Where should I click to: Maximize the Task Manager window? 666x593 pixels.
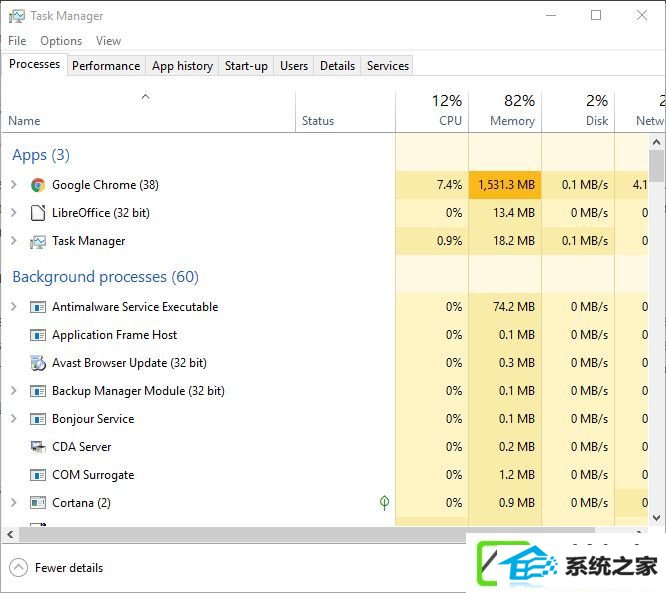(x=596, y=16)
